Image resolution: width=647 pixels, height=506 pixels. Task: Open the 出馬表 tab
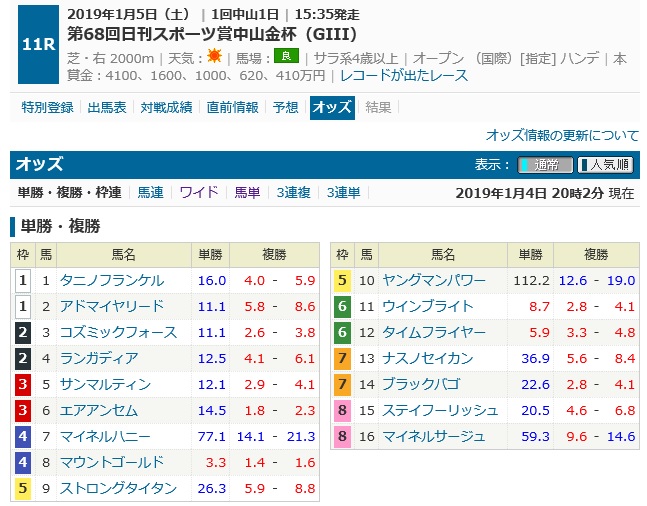tap(107, 108)
